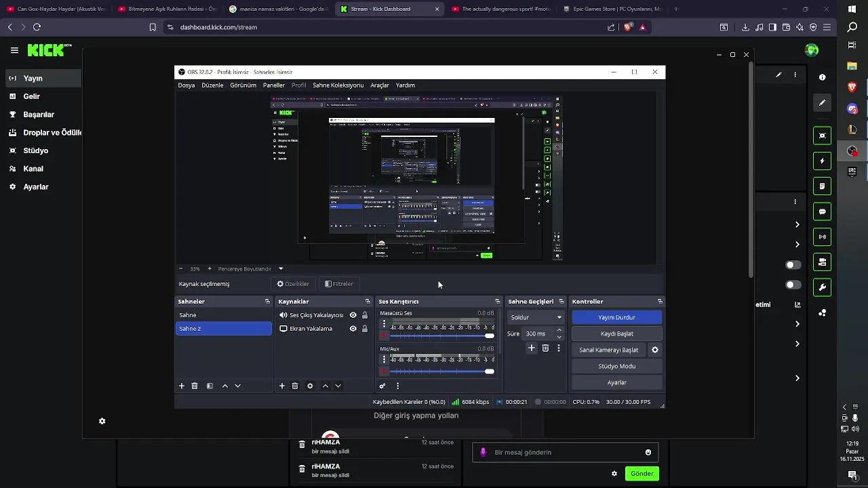Image resolution: width=868 pixels, height=488 pixels.
Task: Click the green Gönder send button
Action: click(642, 474)
